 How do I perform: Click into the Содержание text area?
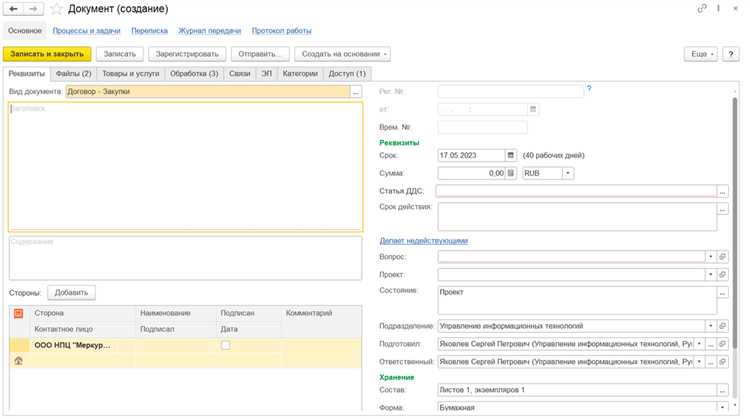186,258
